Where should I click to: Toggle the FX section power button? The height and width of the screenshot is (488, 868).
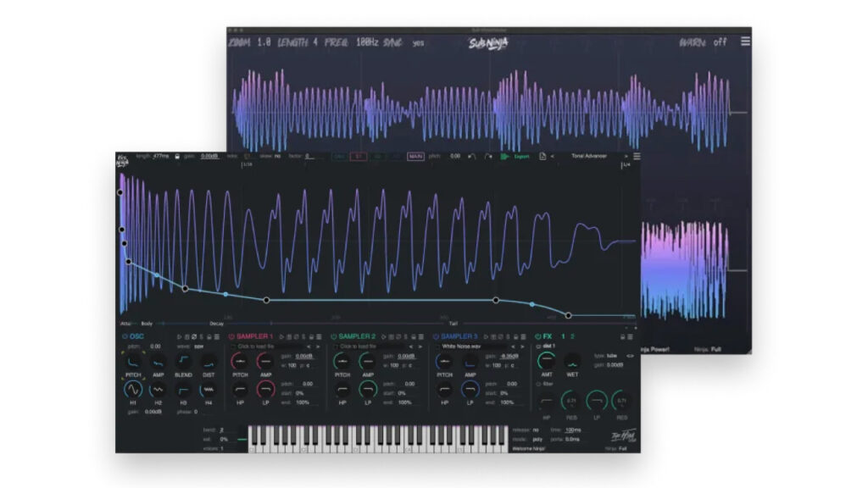pyautogui.click(x=538, y=336)
